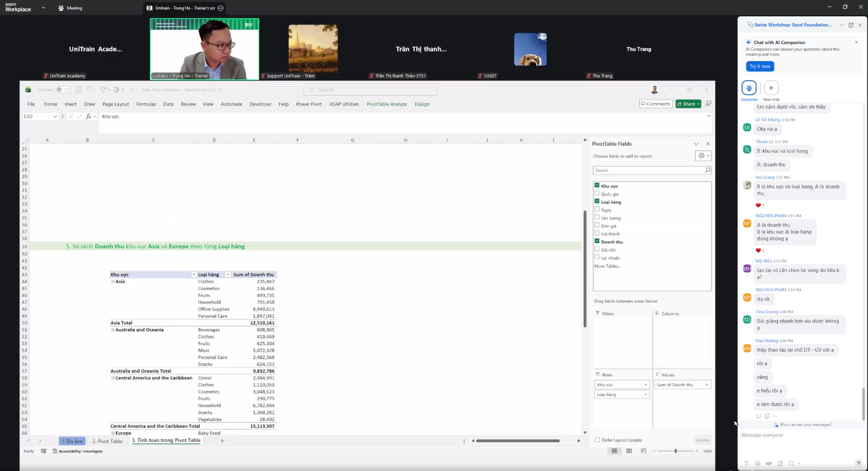Open Khu vực dropdown in Rows area
This screenshot has width=868, height=471.
[645, 385]
